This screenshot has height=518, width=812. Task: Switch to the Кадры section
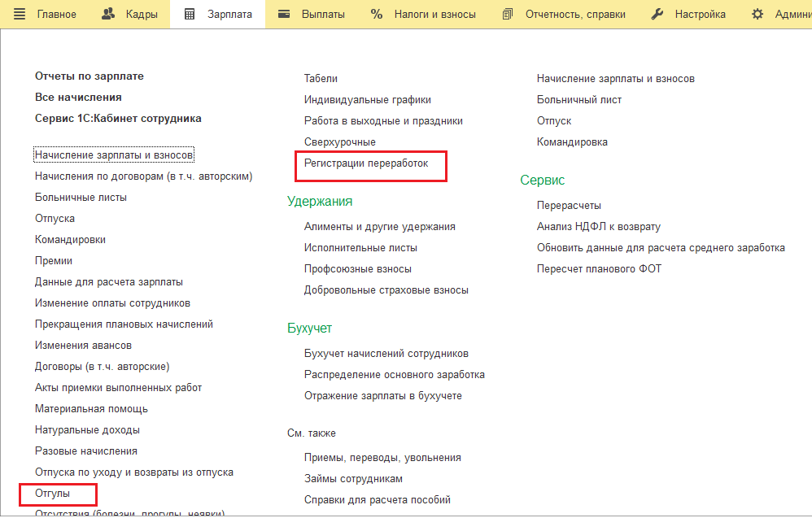(142, 15)
